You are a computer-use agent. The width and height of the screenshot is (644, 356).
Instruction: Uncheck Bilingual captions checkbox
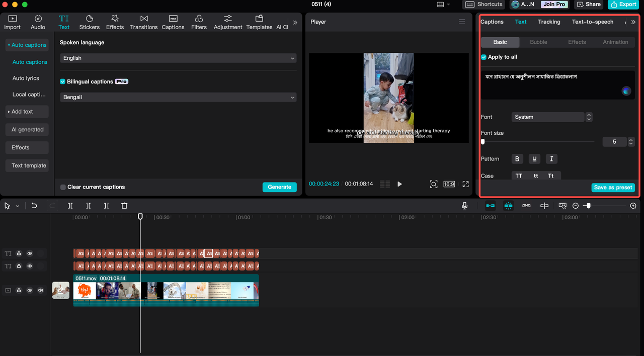63,81
